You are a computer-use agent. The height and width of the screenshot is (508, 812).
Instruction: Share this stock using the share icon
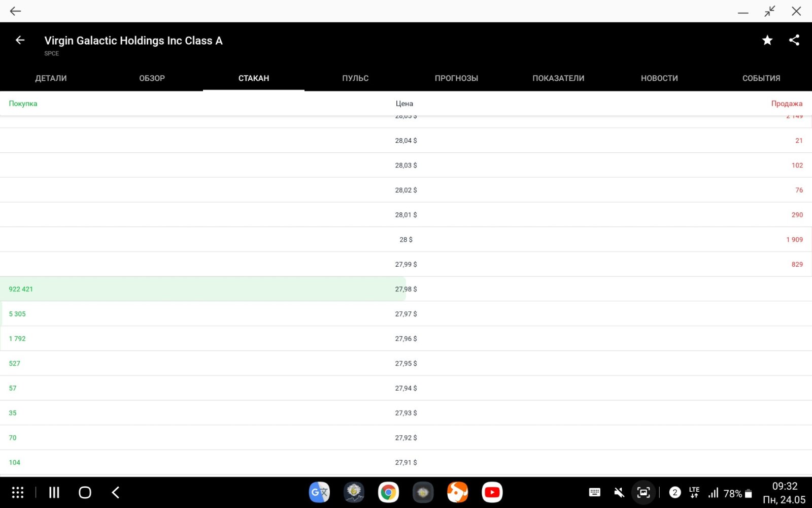(794, 40)
